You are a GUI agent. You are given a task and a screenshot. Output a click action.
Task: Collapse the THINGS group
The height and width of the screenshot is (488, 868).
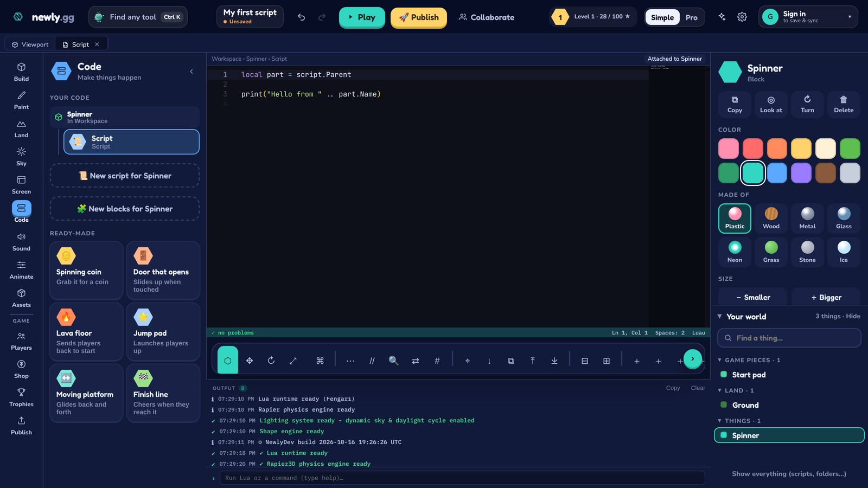[720, 421]
